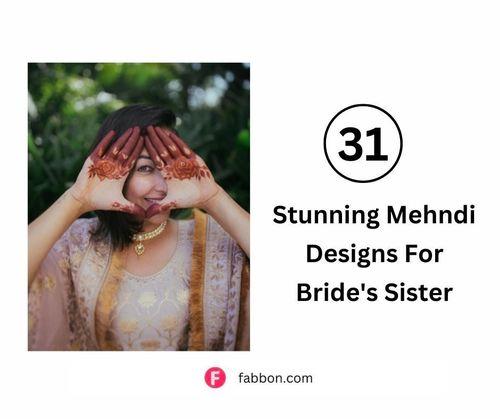Screen dimensions: 500x419
Task: Click the woman's dark hair on top
Action: [140, 117]
